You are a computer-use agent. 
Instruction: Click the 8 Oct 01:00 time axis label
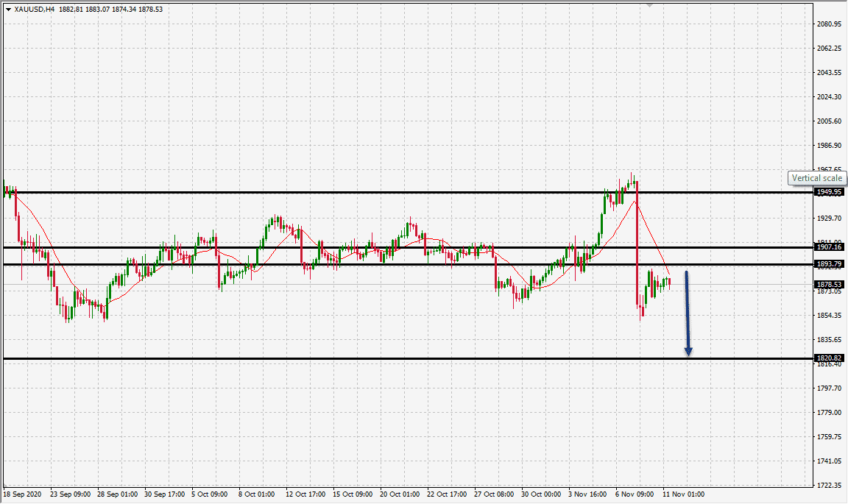pyautogui.click(x=256, y=494)
